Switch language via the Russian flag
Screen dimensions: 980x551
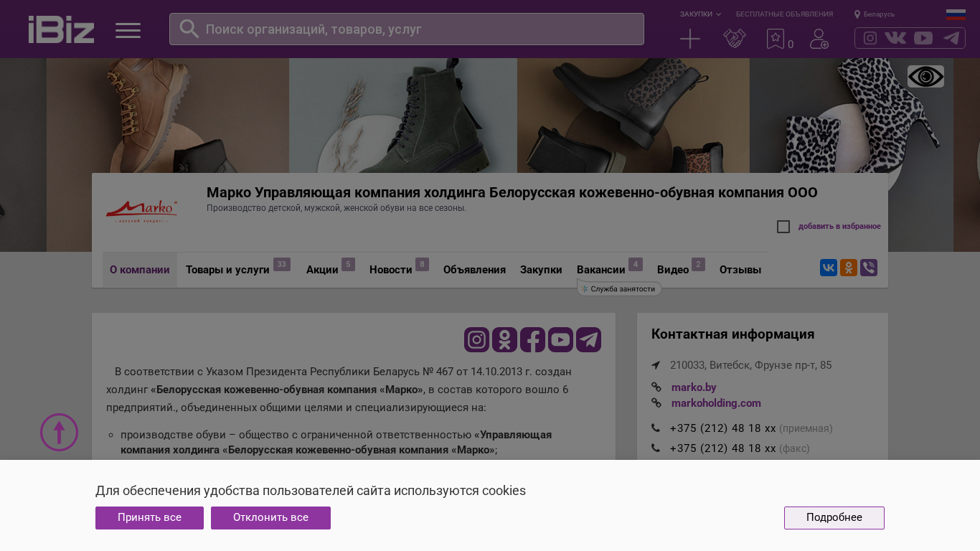[x=956, y=14]
